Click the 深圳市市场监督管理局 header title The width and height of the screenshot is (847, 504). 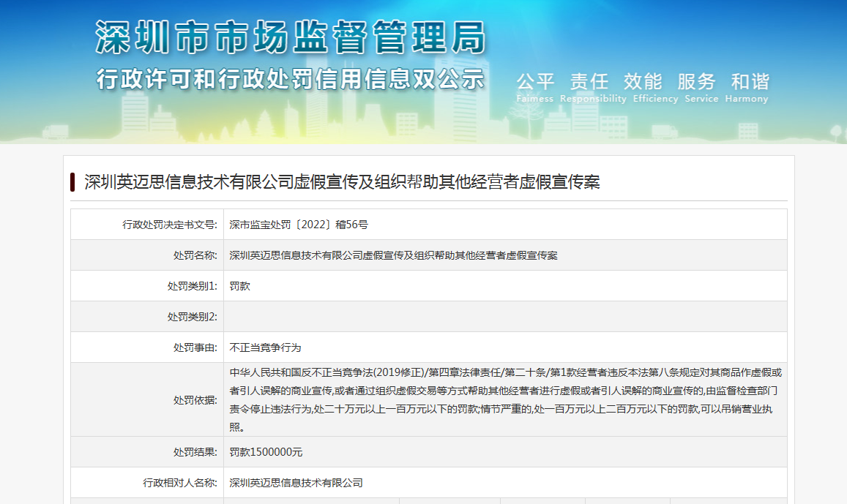290,37
